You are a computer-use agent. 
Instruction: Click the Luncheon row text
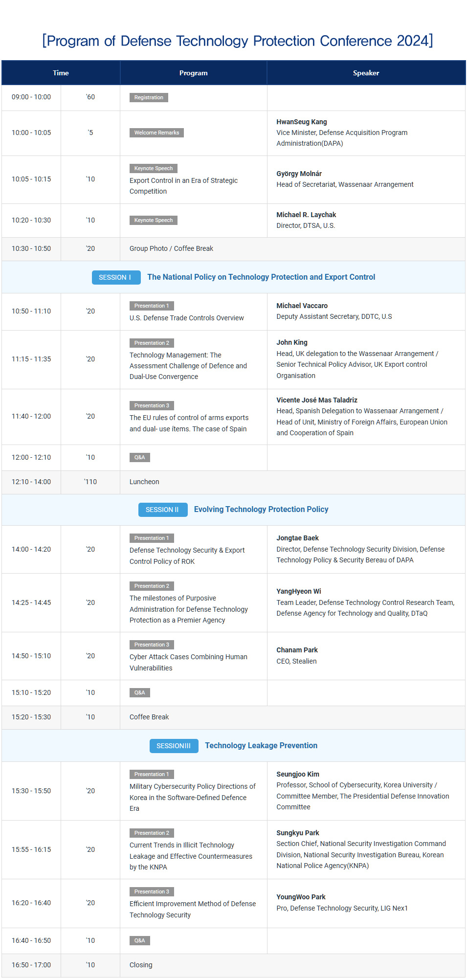point(144,482)
